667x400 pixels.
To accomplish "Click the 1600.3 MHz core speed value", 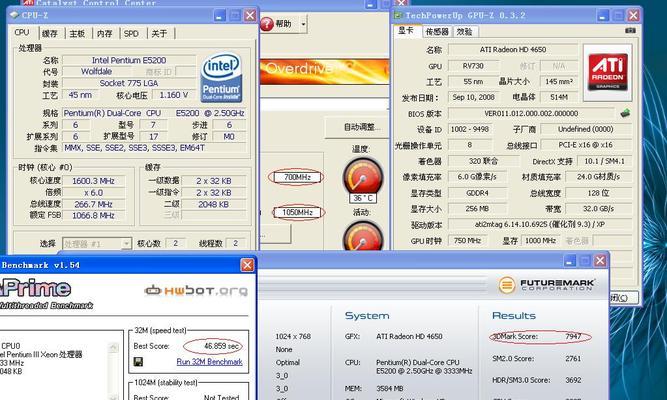I will click(93, 181).
